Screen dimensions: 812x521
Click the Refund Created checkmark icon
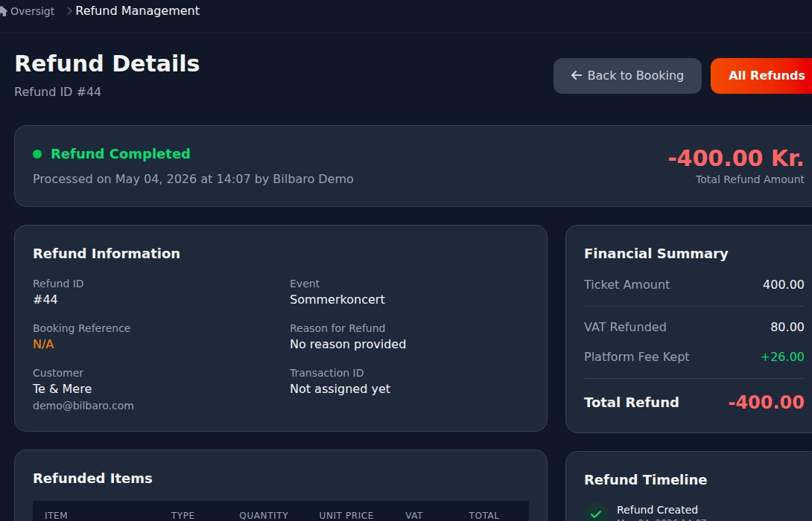click(x=595, y=514)
